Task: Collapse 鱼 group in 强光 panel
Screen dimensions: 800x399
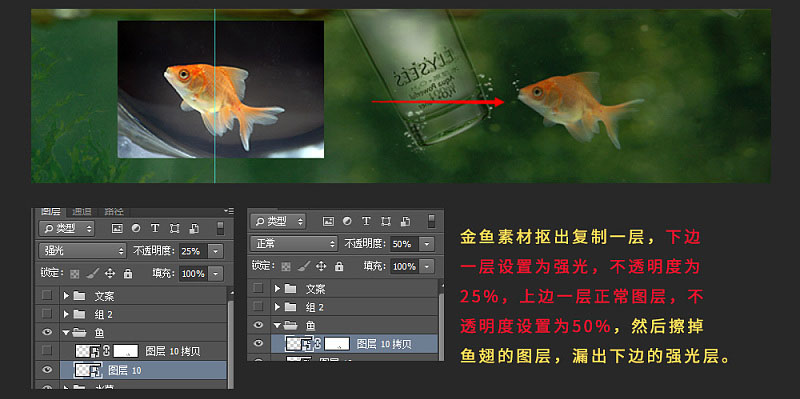Action: [x=66, y=333]
